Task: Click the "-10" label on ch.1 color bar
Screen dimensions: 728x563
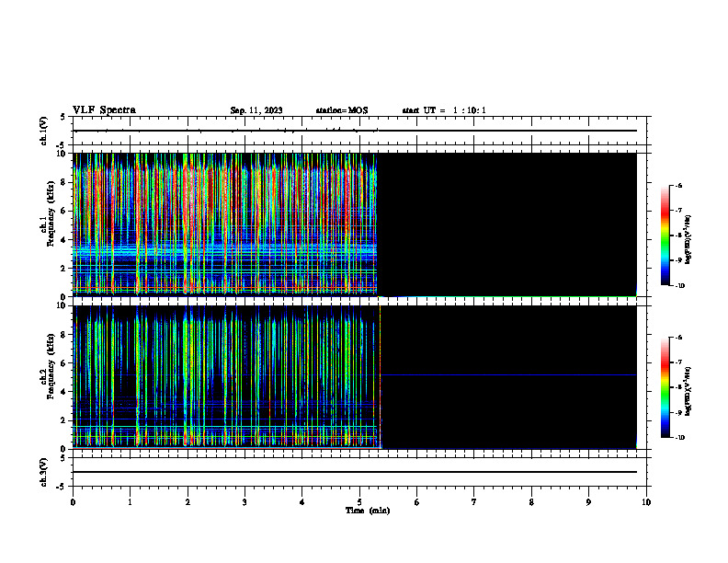Action: [679, 286]
